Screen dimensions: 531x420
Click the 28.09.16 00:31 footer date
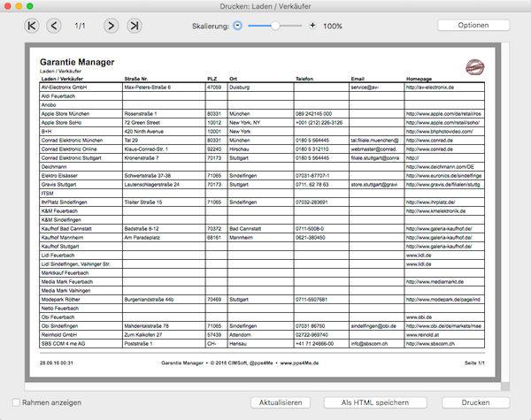(57, 363)
